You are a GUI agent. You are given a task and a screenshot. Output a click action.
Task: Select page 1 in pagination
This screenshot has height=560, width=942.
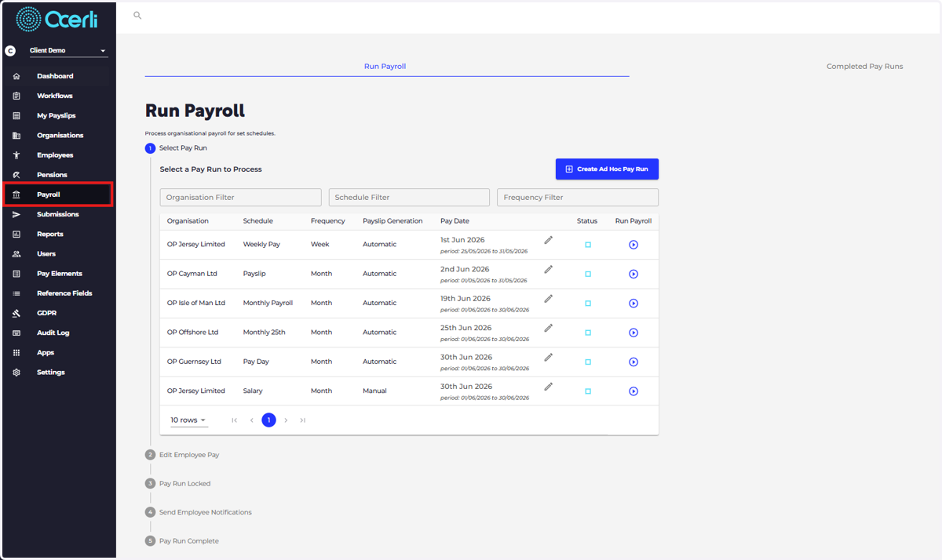tap(268, 420)
